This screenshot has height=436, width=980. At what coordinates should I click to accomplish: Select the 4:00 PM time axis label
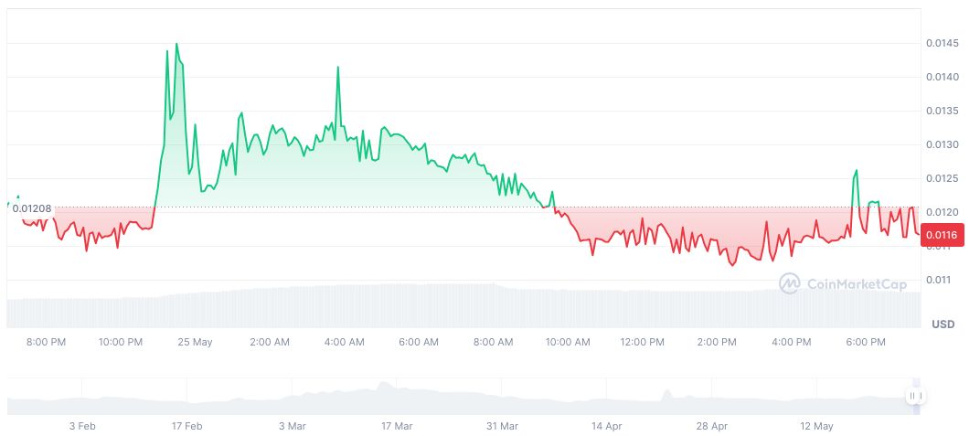pyautogui.click(x=792, y=342)
